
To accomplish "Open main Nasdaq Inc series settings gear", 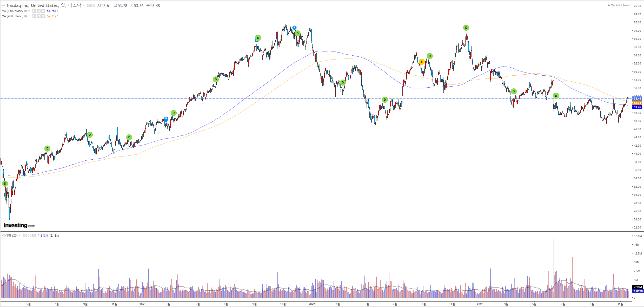I will point(93,5).
